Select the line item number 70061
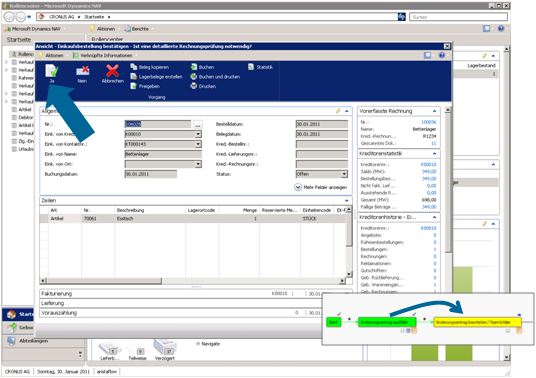 tap(98, 218)
